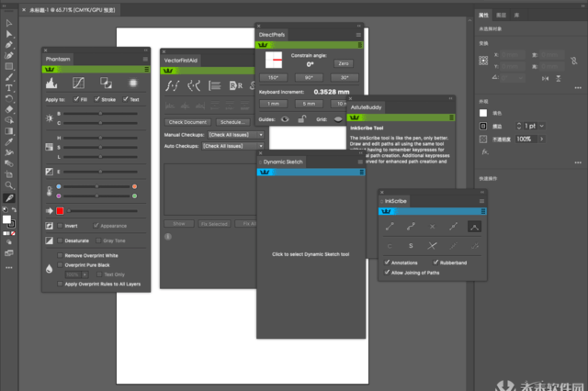Click the Phantasm brightness B slider
The image size is (588, 391).
[100, 114]
